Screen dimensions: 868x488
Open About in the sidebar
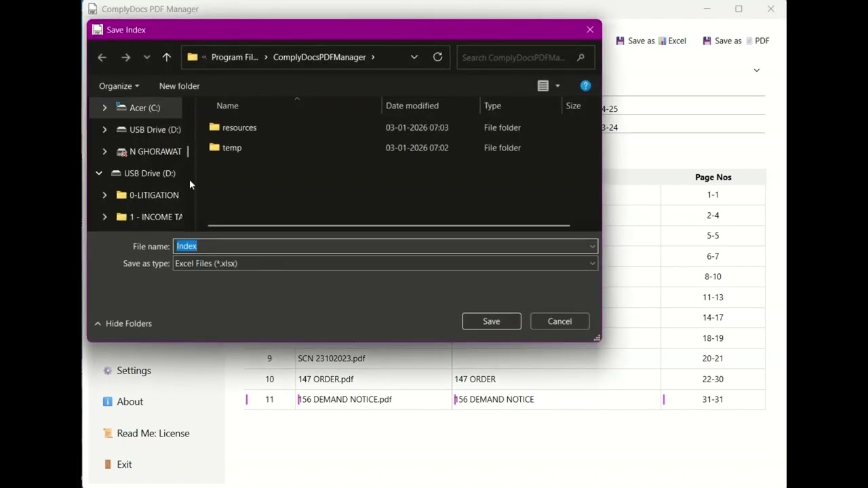pos(130,402)
